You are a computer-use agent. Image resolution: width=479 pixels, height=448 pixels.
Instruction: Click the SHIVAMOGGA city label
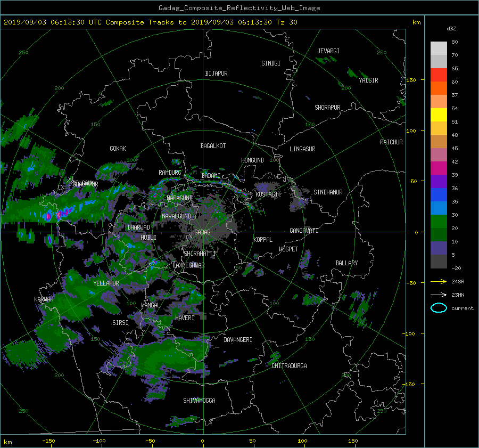tap(199, 401)
